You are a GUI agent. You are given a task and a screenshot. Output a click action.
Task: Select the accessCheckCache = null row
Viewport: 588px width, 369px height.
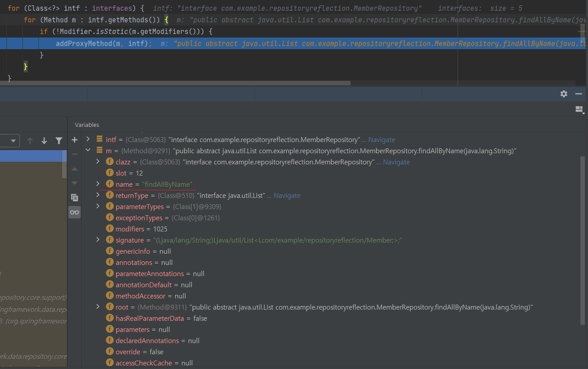(x=331, y=363)
